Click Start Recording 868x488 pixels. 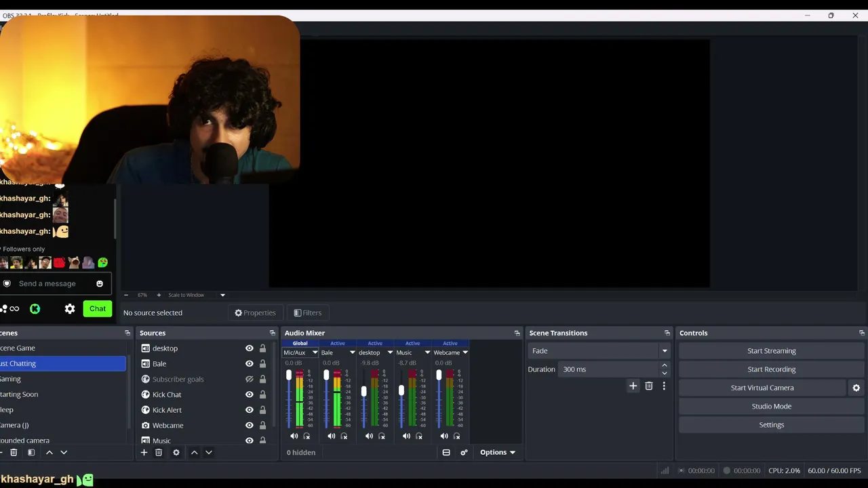772,369
